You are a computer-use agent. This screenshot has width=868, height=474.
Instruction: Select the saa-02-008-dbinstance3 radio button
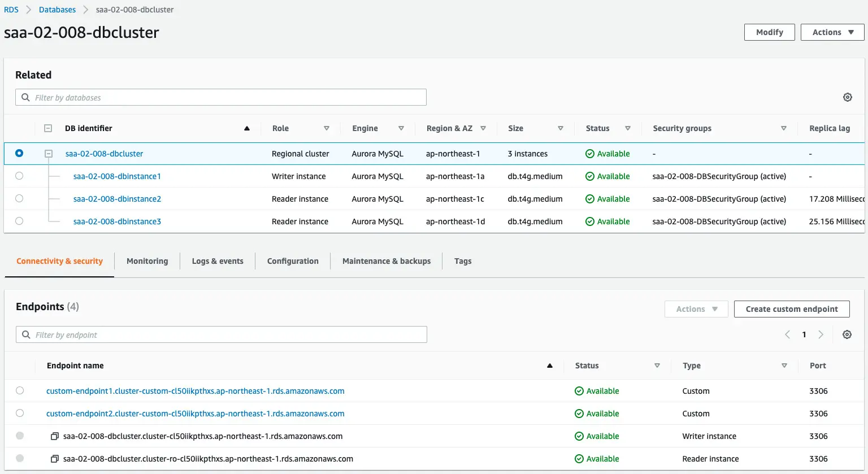click(x=19, y=221)
